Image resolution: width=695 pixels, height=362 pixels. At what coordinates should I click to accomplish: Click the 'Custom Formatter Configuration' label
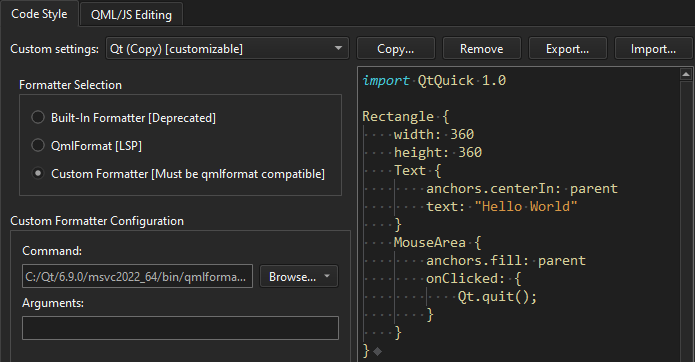(97, 221)
